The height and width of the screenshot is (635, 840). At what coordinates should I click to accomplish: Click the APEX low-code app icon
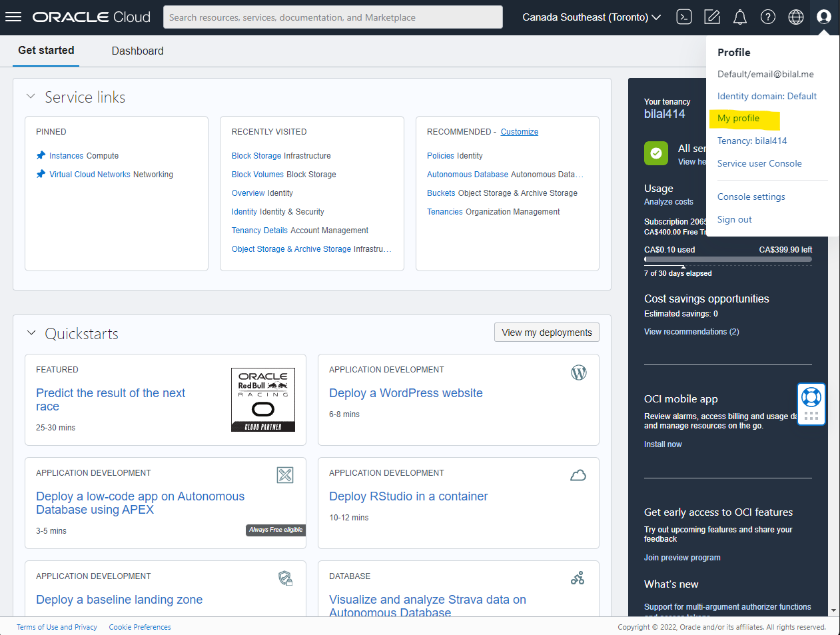tap(285, 475)
